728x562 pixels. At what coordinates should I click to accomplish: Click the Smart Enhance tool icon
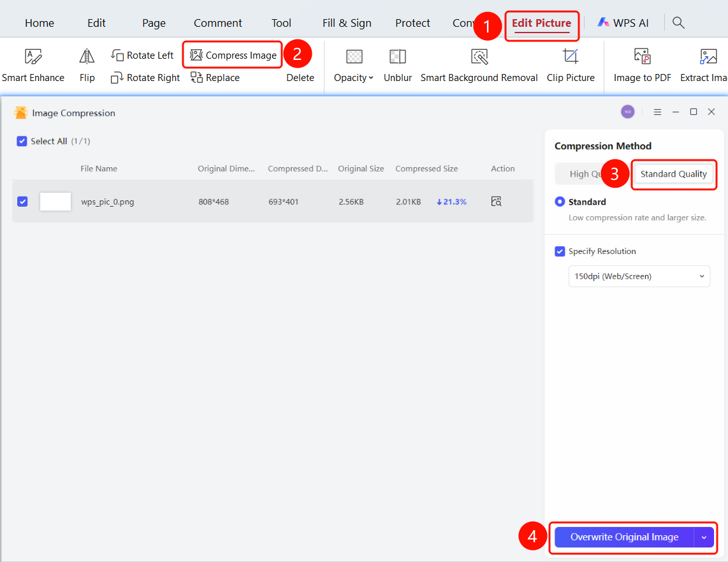point(33,56)
